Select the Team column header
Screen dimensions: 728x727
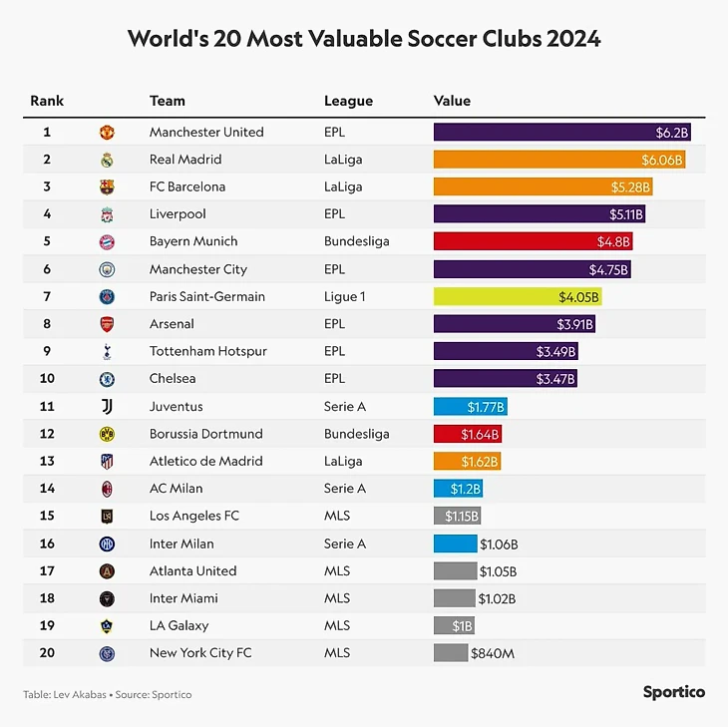click(167, 101)
